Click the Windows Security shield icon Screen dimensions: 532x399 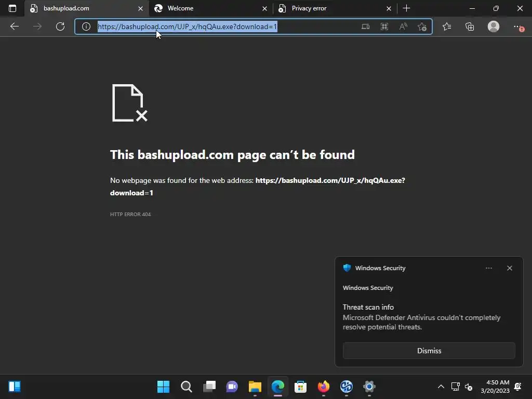[347, 268]
